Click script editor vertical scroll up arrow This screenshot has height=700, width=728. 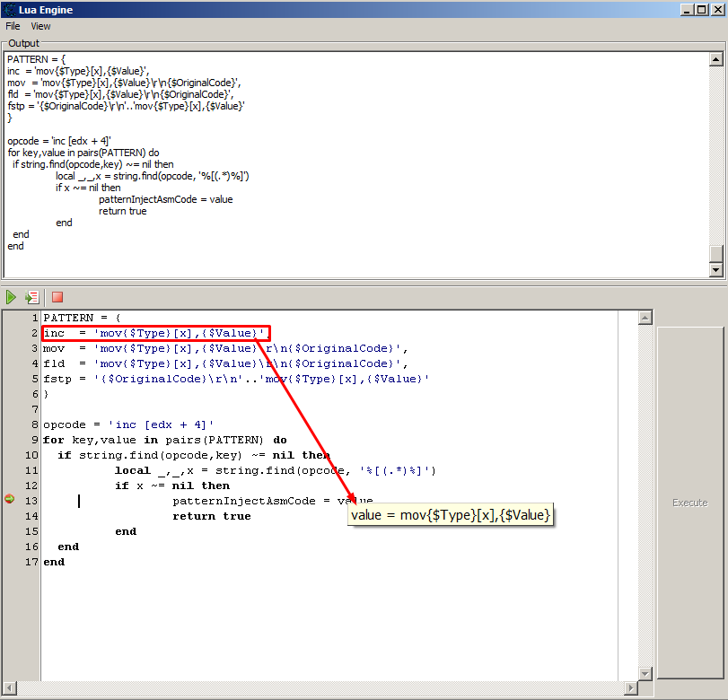tap(645, 318)
